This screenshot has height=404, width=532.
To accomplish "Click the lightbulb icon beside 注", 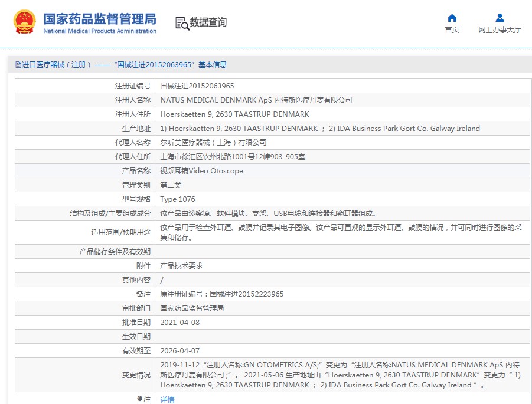I will [x=139, y=399].
